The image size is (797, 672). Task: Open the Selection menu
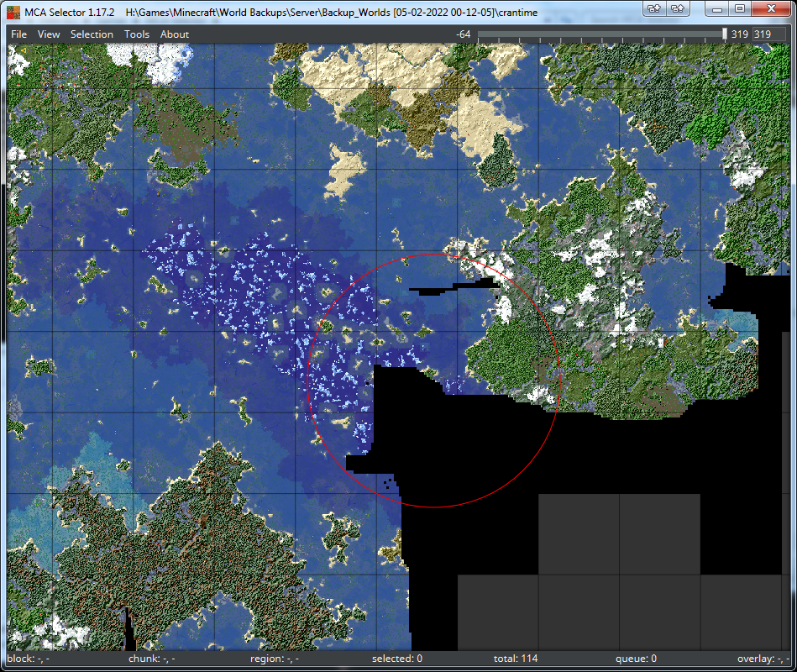click(92, 34)
